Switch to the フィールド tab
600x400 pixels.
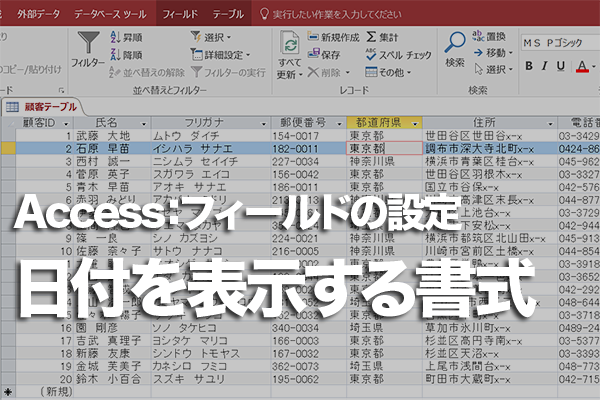point(180,14)
